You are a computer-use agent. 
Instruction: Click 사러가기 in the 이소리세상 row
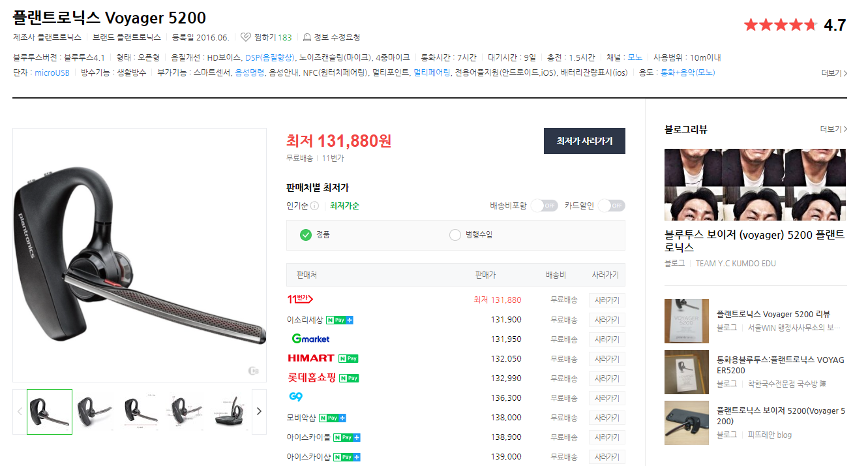(x=606, y=320)
